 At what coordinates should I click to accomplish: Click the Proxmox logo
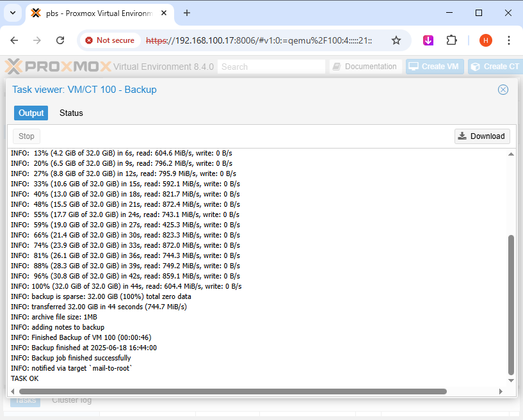(x=58, y=67)
